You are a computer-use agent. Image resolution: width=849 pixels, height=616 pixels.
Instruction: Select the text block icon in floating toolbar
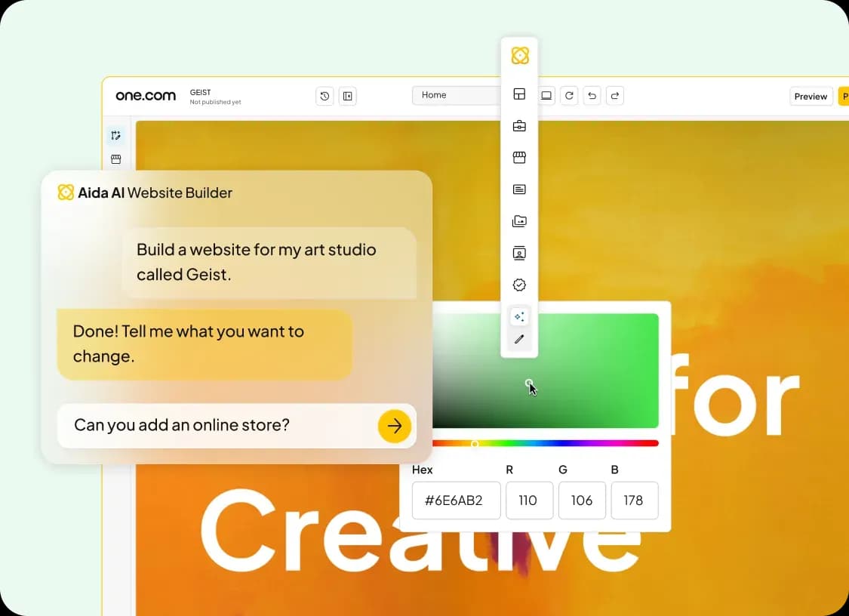tap(519, 189)
